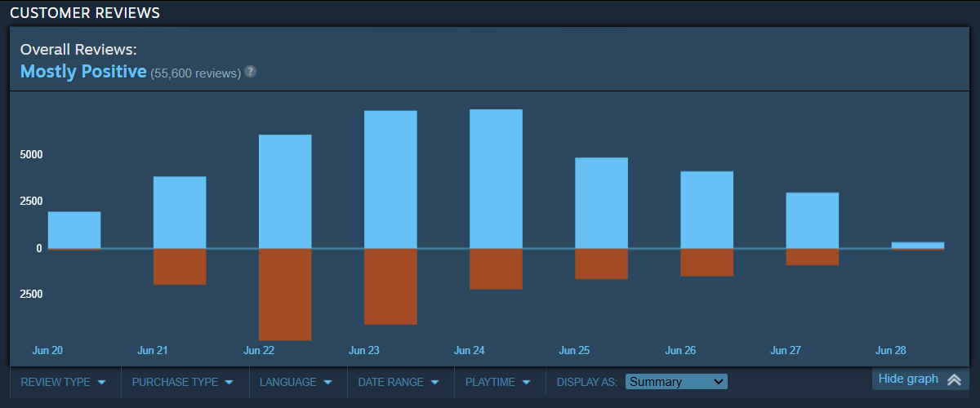Click the Jun 25 axis date label

click(x=574, y=351)
